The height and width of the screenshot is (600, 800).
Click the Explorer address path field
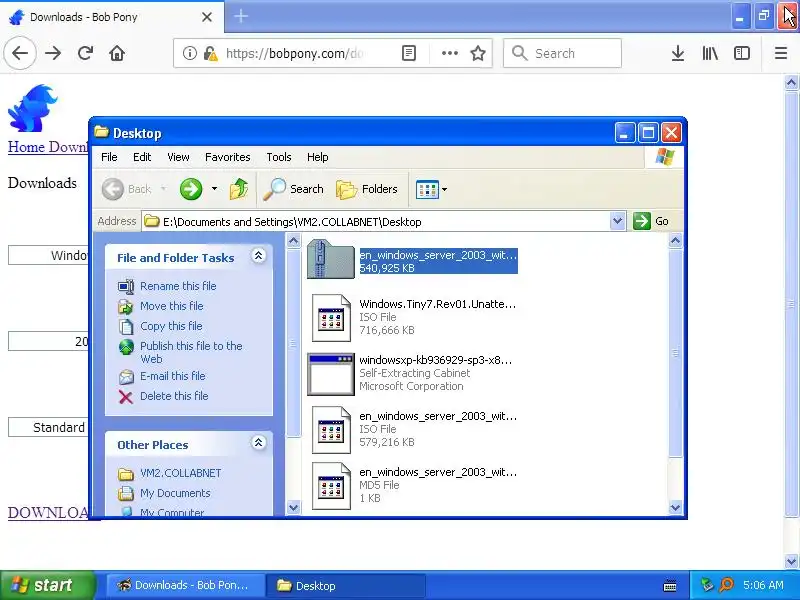pyautogui.click(x=376, y=221)
